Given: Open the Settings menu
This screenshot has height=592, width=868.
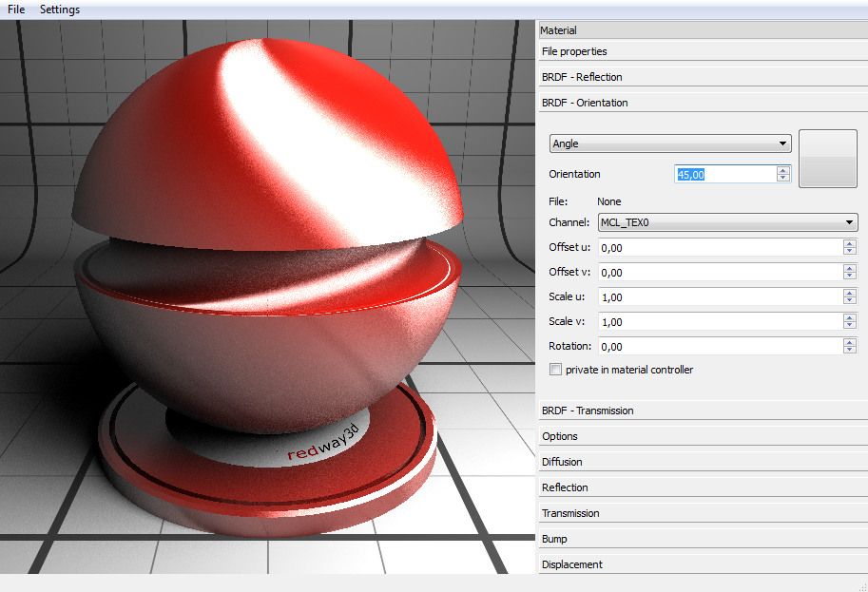Looking at the screenshot, I should [60, 10].
